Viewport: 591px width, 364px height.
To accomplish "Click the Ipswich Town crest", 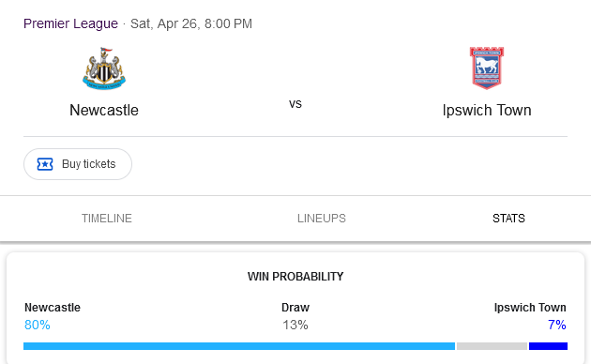I will point(487,68).
